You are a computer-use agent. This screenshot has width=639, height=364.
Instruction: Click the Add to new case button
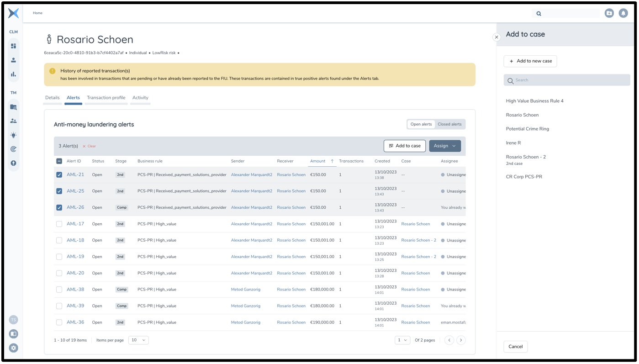coord(530,61)
